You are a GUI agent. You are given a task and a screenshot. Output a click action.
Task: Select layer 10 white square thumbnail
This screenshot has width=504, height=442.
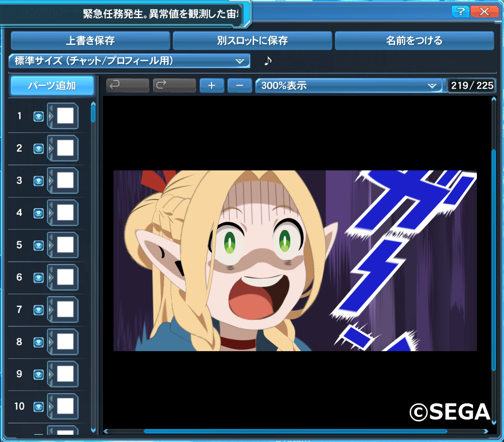pyautogui.click(x=65, y=407)
